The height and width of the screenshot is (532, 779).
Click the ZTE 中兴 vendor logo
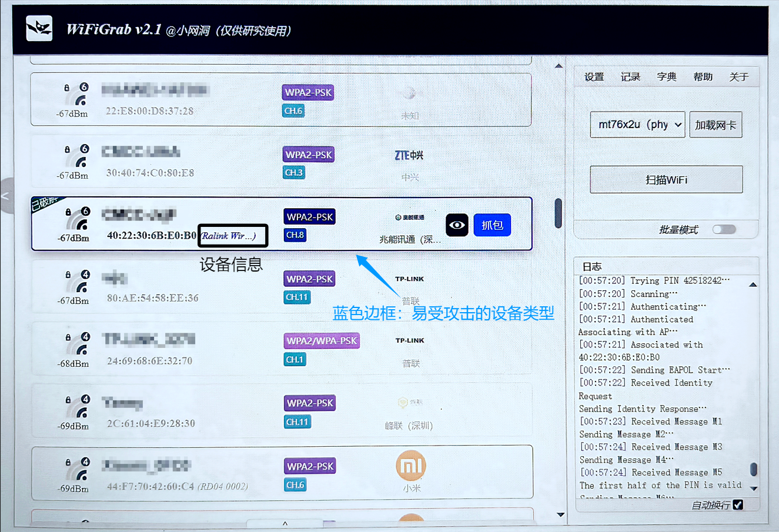click(x=409, y=155)
